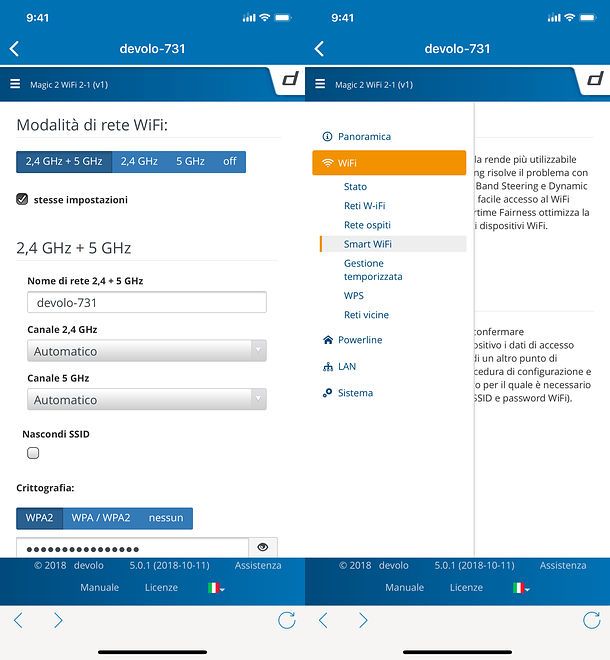This screenshot has width=610, height=660.
Task: Open the WPS submenu item
Action: click(354, 295)
